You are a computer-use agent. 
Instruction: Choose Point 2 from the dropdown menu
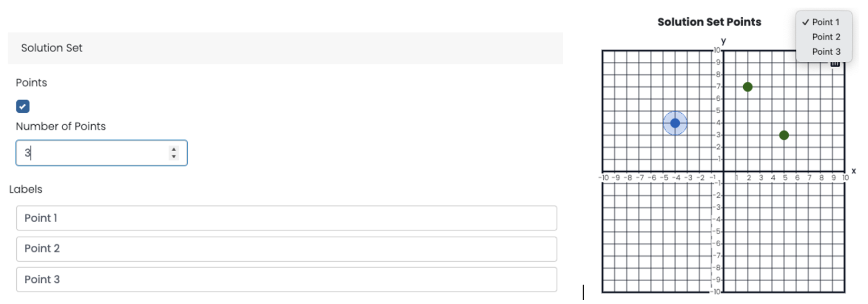click(826, 37)
